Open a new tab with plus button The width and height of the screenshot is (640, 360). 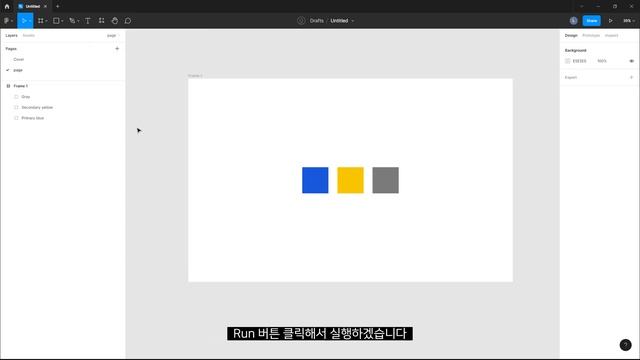(x=58, y=6)
